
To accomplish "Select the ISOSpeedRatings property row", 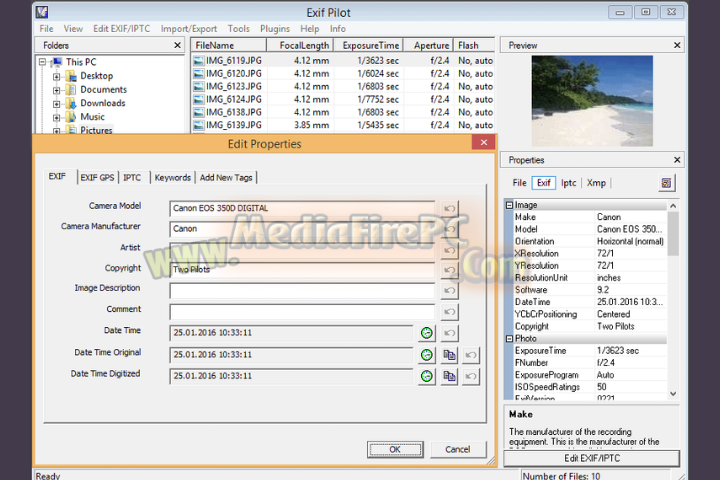I will coord(590,387).
